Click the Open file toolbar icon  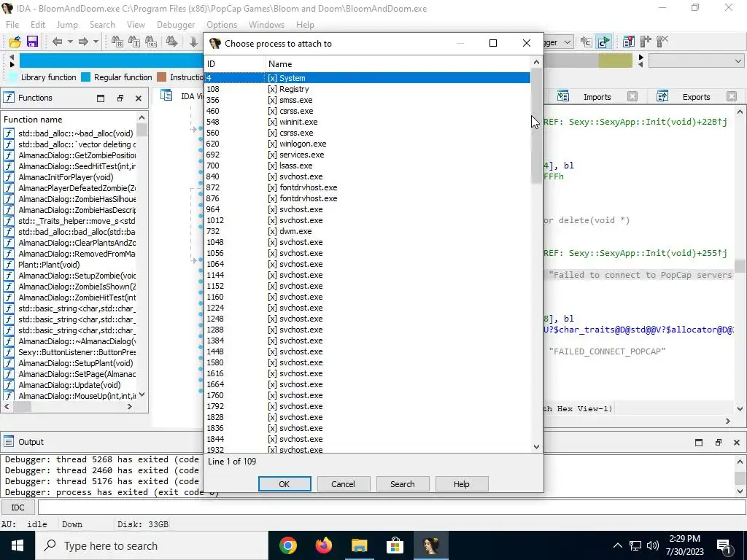point(15,42)
